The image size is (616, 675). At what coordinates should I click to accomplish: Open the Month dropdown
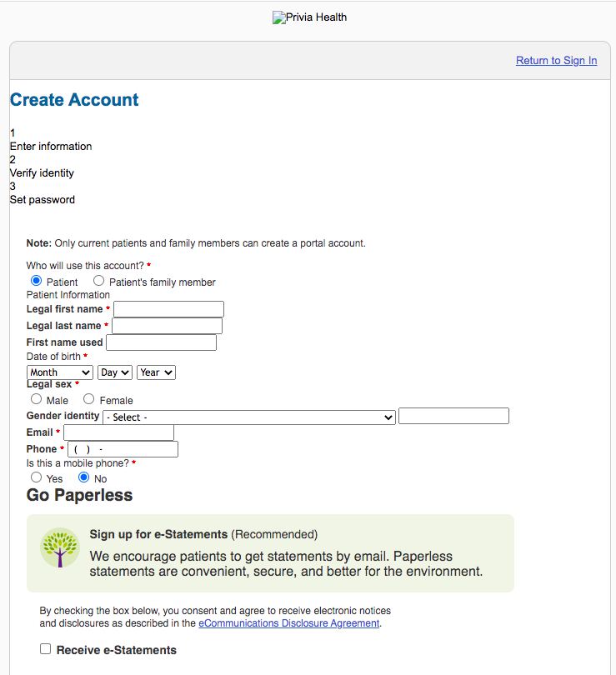pyautogui.click(x=60, y=372)
